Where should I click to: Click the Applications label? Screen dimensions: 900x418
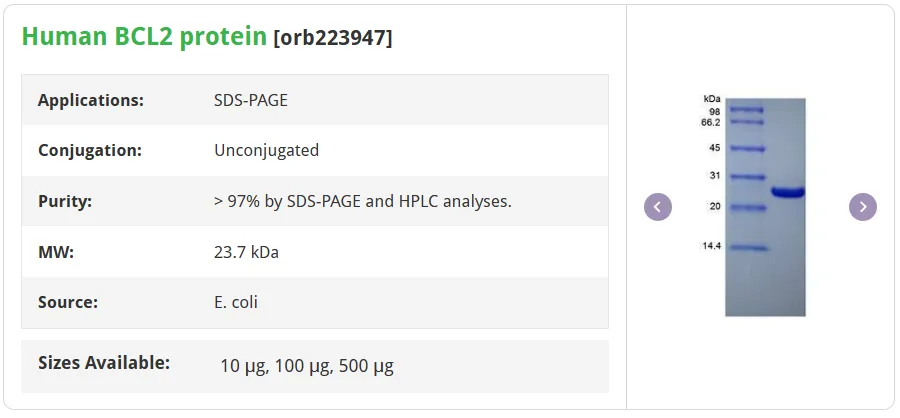[x=91, y=100]
